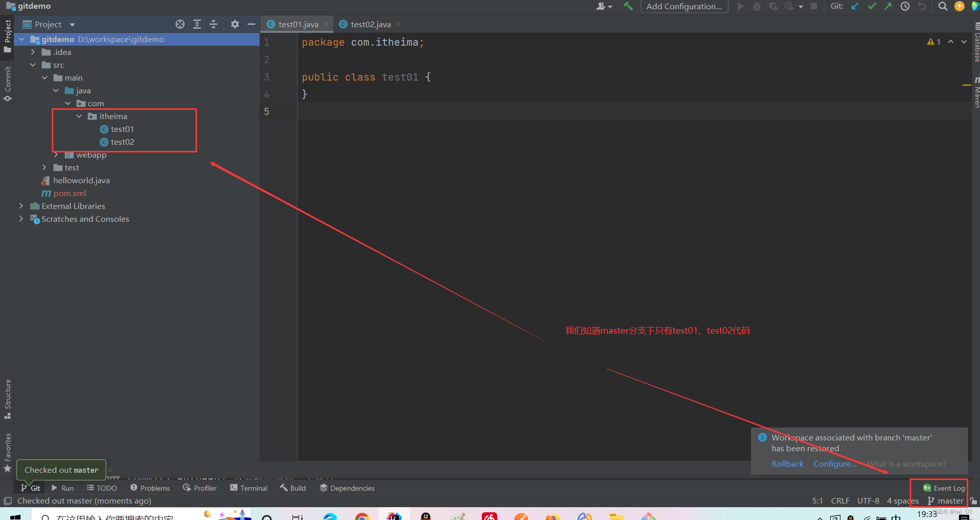Show Git history clock icon
The width and height of the screenshot is (980, 520).
coord(905,6)
